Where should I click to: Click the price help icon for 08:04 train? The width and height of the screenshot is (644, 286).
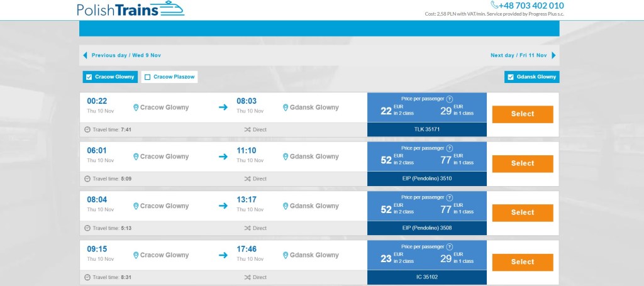[x=449, y=197]
